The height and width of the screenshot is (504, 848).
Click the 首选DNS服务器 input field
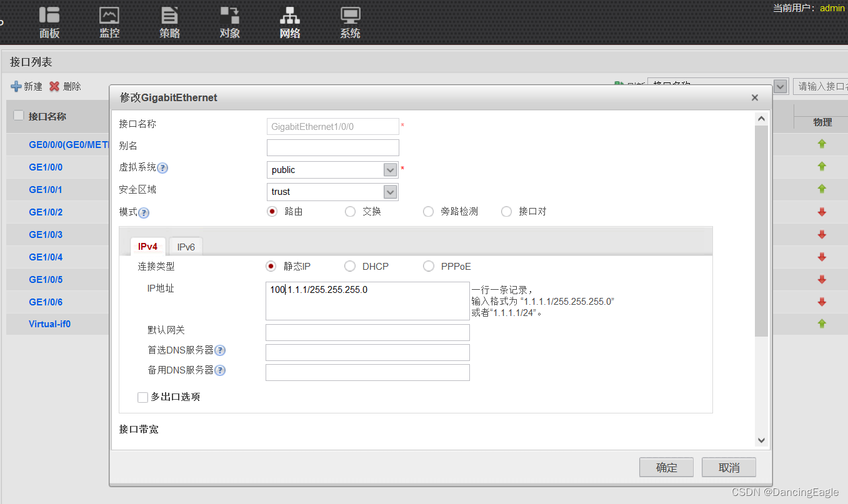point(367,352)
